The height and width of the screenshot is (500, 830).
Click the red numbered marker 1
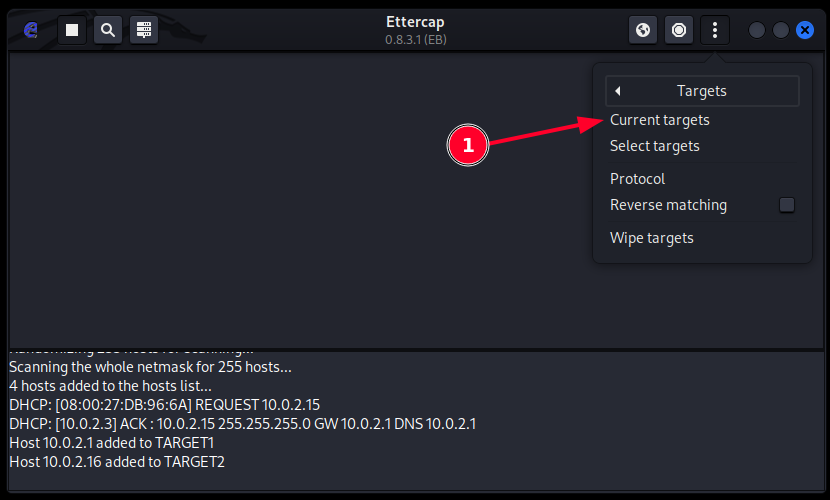tap(467, 146)
